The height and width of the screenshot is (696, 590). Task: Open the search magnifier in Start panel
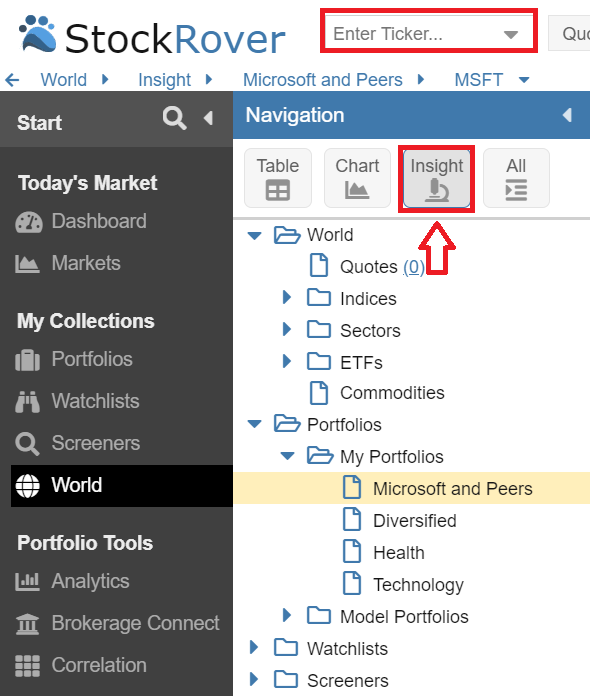pos(174,118)
